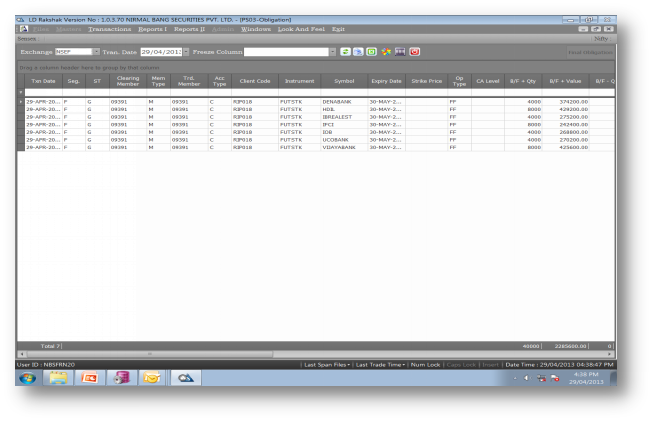This screenshot has height=424, width=654.
Task: Click the yellow star toolbar icon
Action: point(386,51)
